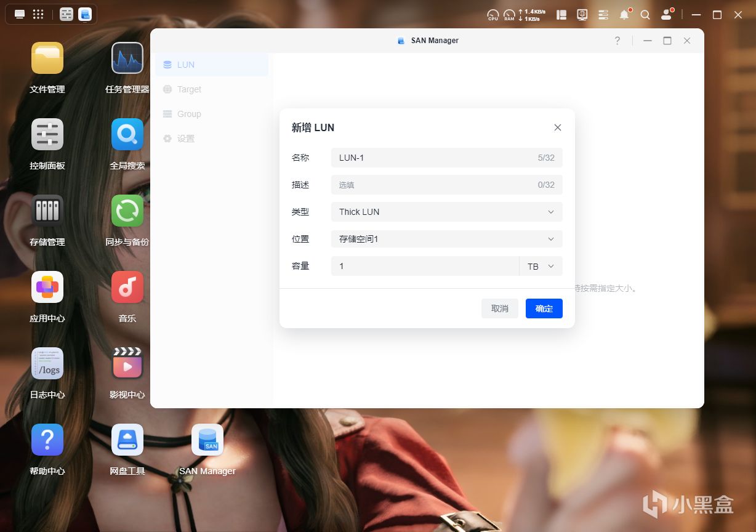The height and width of the screenshot is (532, 756).
Task: Click the 描述 optional description field
Action: tap(447, 185)
